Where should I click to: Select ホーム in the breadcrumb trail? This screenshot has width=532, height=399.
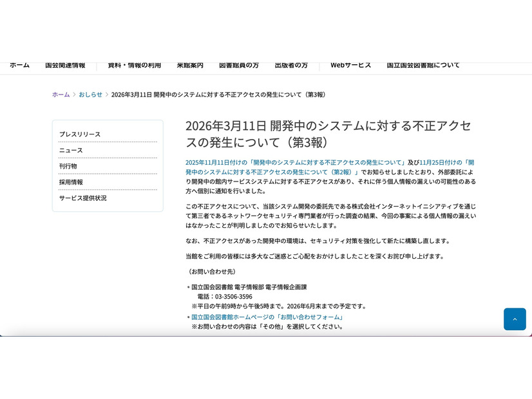point(61,94)
